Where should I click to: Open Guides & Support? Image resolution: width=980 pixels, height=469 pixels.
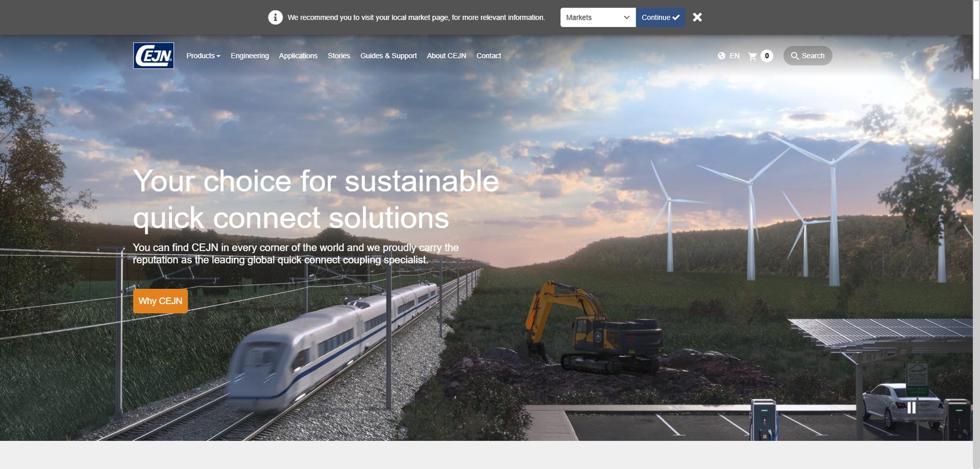pyautogui.click(x=388, y=56)
